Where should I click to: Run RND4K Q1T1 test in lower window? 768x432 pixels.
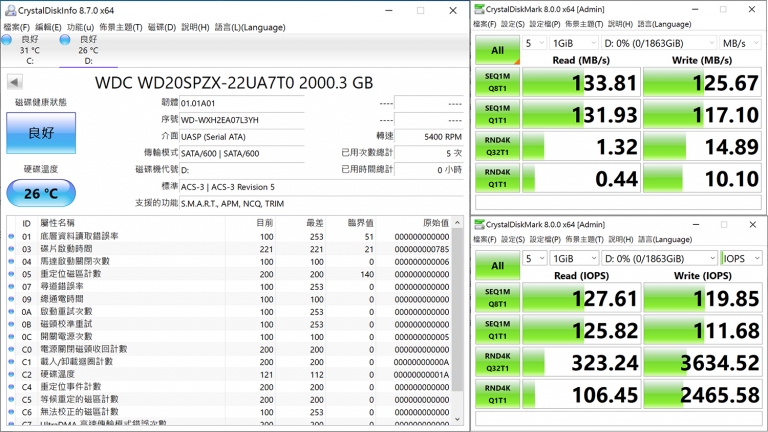[x=497, y=394]
